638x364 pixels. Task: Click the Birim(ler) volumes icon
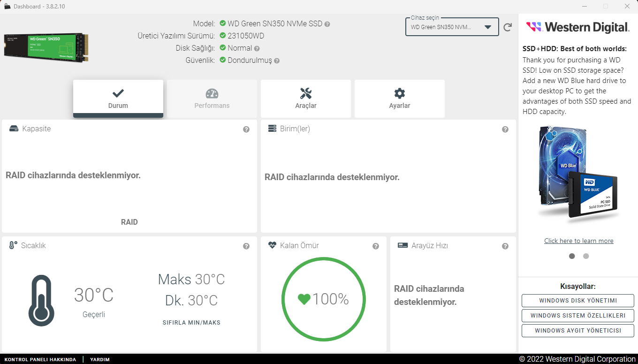tap(272, 129)
